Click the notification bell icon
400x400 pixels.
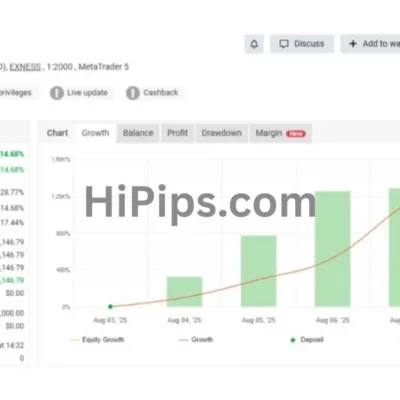tap(254, 44)
